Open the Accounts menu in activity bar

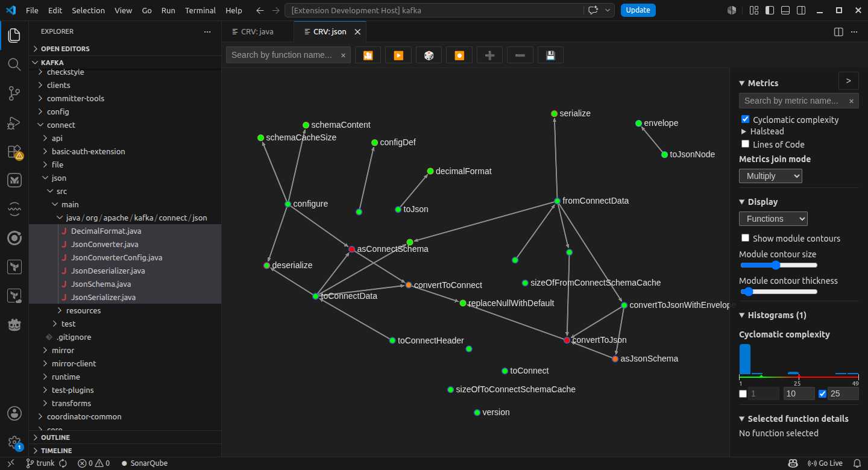click(14, 413)
